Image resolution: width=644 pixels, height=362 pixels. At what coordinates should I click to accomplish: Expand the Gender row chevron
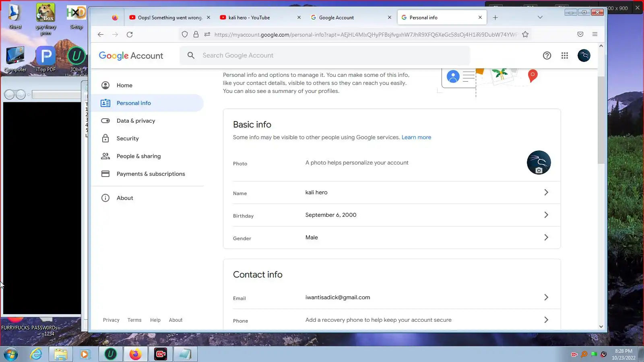546,237
